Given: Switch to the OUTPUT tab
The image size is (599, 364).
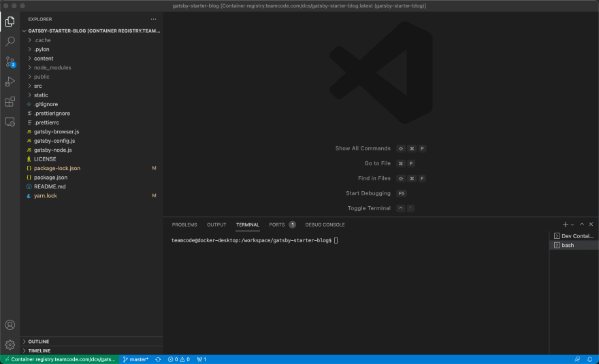Looking at the screenshot, I should click(x=216, y=225).
